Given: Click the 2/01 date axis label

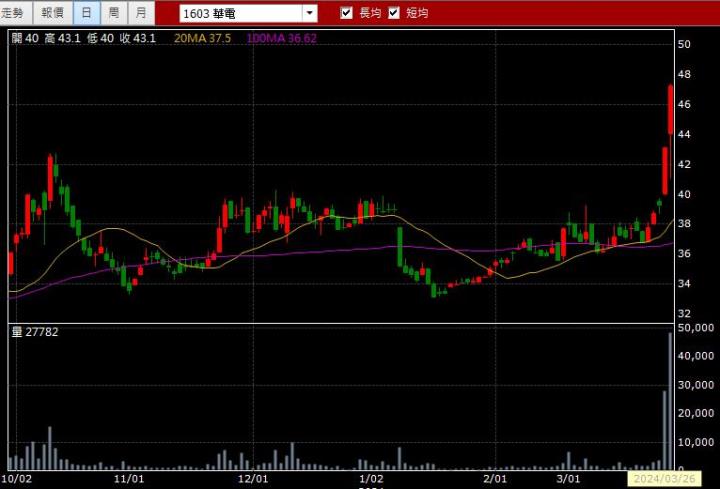Looking at the screenshot, I should tap(495, 479).
